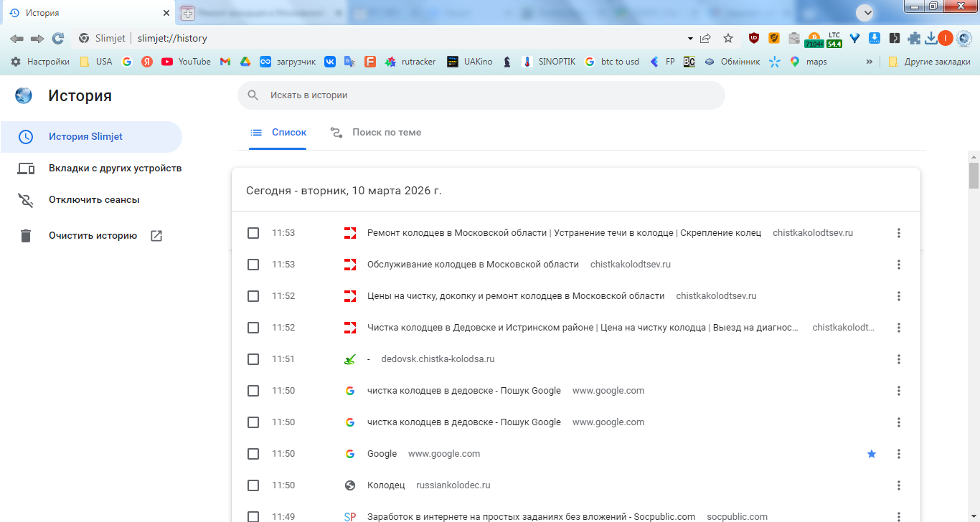
Task: Open the uBlock Origin extension
Action: [x=754, y=39]
